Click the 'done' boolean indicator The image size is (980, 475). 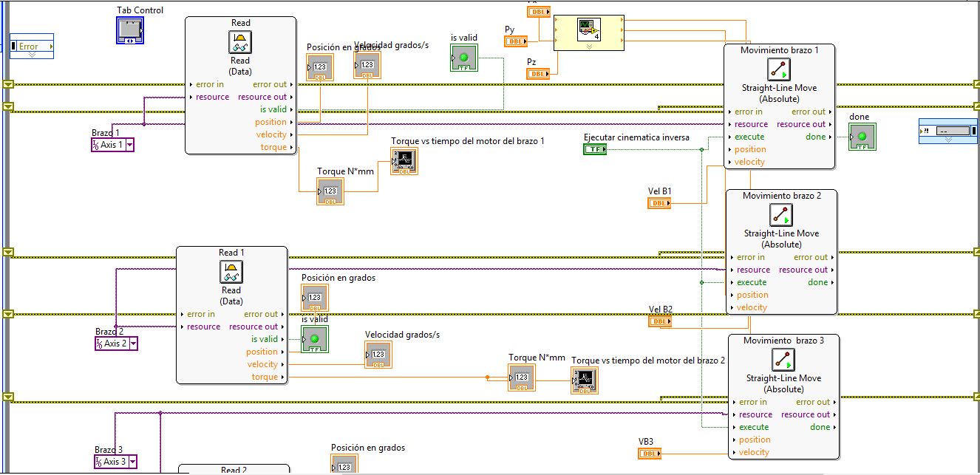pos(862,137)
